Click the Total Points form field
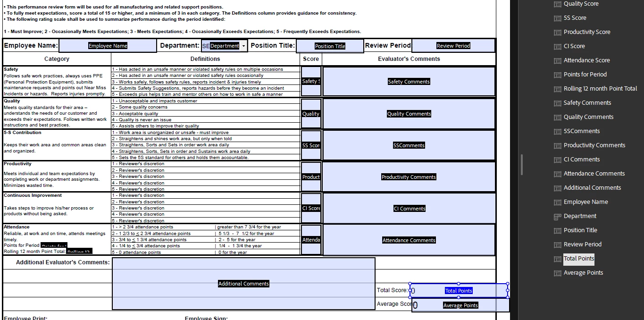Viewport: 644px width, 320px height. (459, 291)
